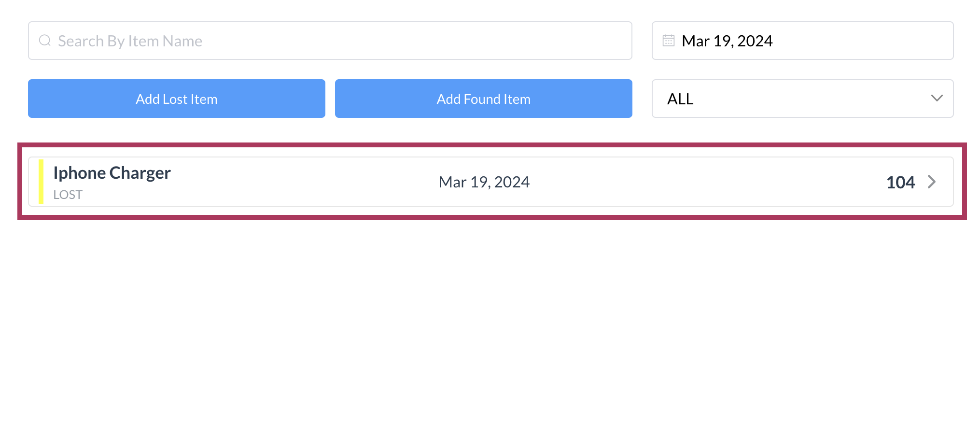This screenshot has width=980, height=427.
Task: Select the LOST status label
Action: (68, 194)
